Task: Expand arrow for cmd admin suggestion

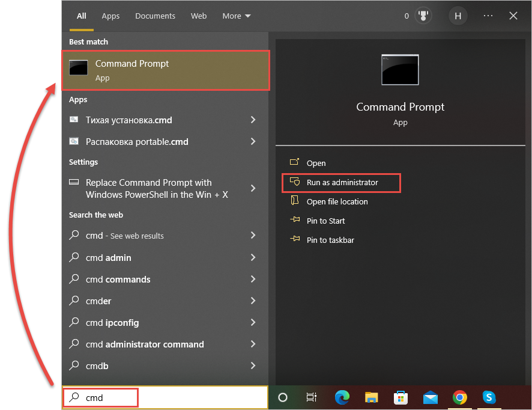Action: [x=253, y=257]
